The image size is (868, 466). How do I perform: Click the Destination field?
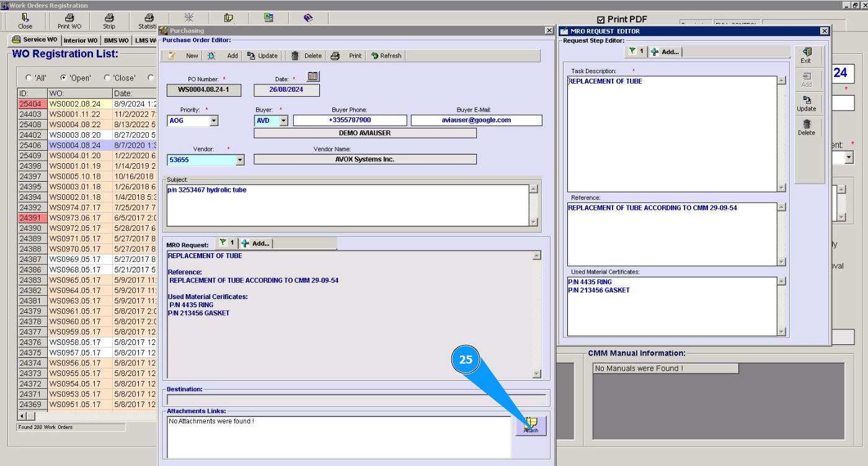click(356, 400)
